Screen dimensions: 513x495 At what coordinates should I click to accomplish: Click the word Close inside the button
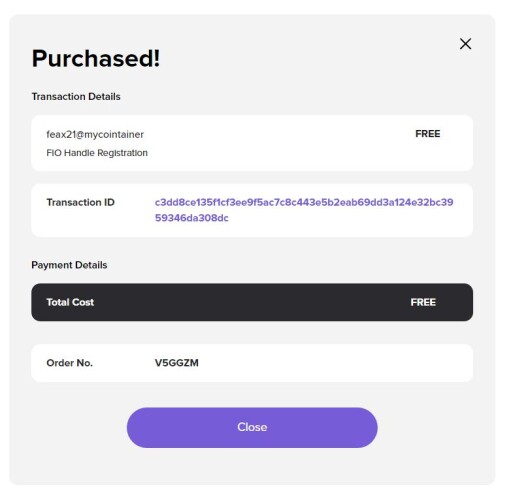[x=252, y=427]
